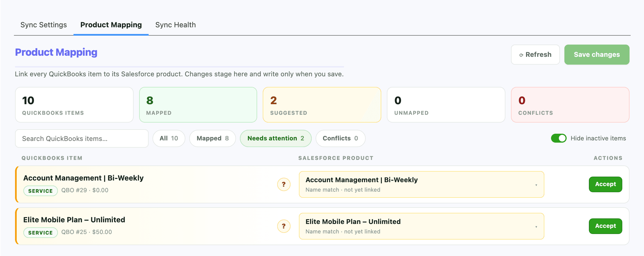The width and height of the screenshot is (644, 256).
Task: Click the Product Mapping page heading
Action: click(56, 52)
